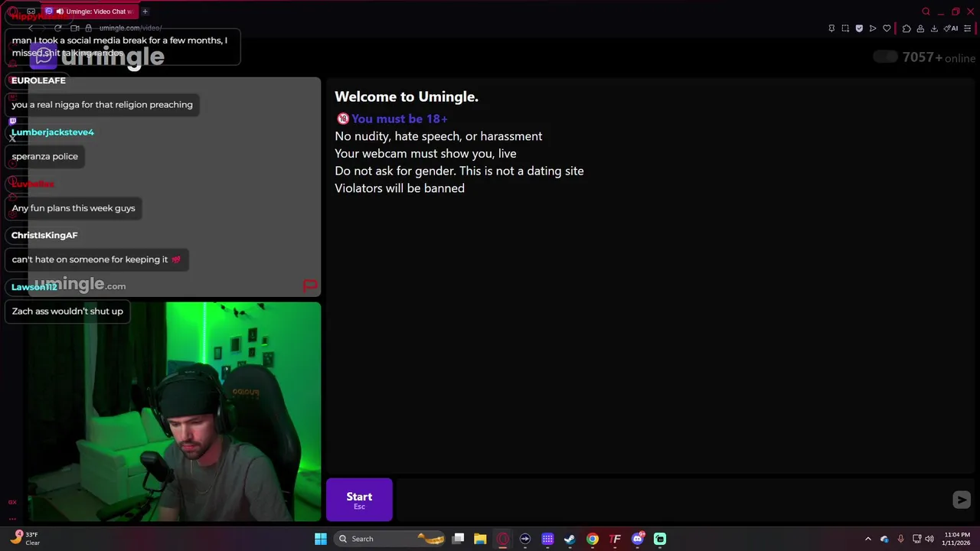The image size is (980, 551).
Task: Click username ChristIsKingAF in chat overlay
Action: tap(44, 235)
